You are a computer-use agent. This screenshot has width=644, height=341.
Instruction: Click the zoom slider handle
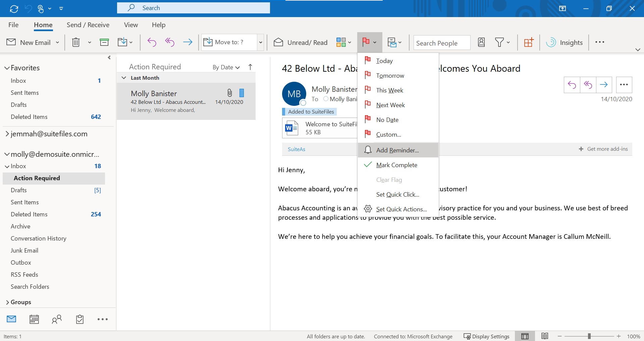point(589,336)
